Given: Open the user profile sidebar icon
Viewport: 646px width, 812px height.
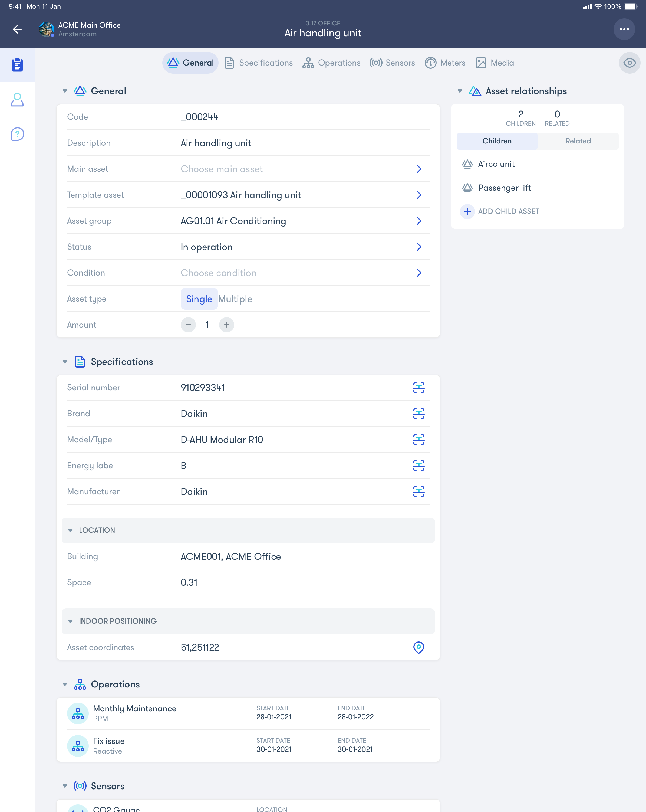Looking at the screenshot, I should pos(17,100).
